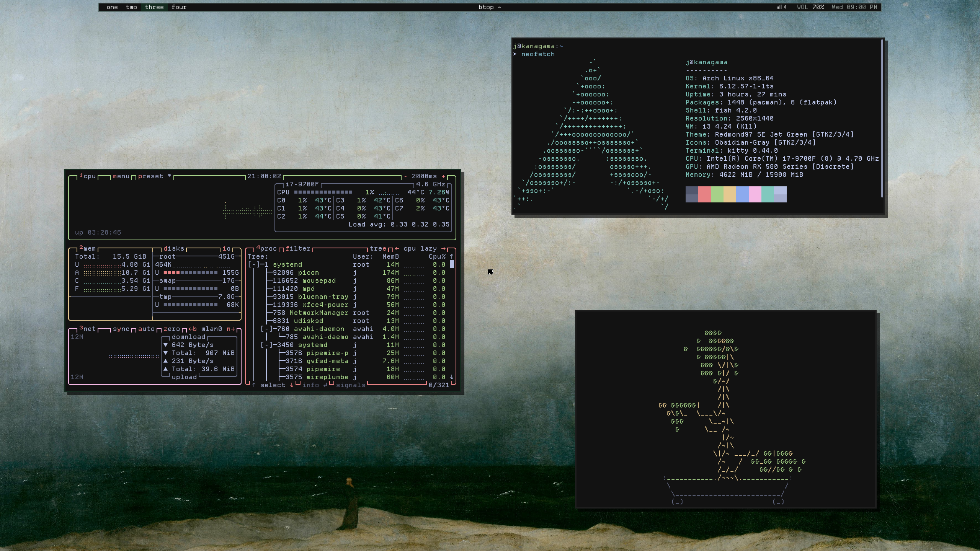The width and height of the screenshot is (980, 551).
Task: Click the Wi-Fi signal strength icon in the top bar
Action: pos(779,7)
